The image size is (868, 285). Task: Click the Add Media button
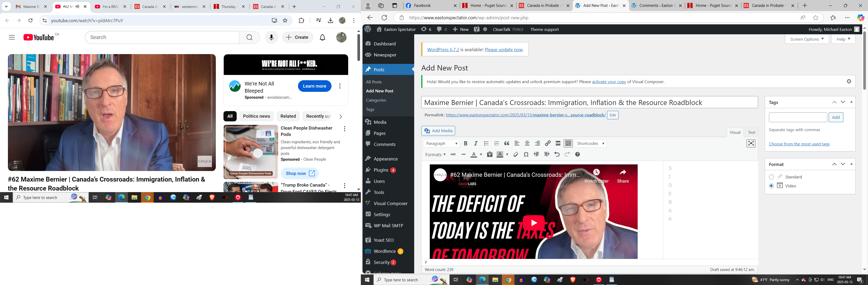(438, 131)
